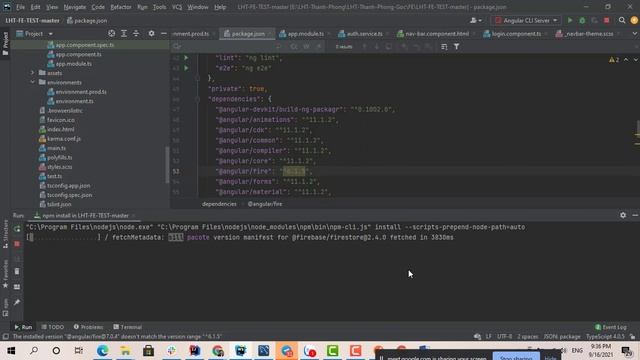Run the Angular CLI Server configuration

570,20
